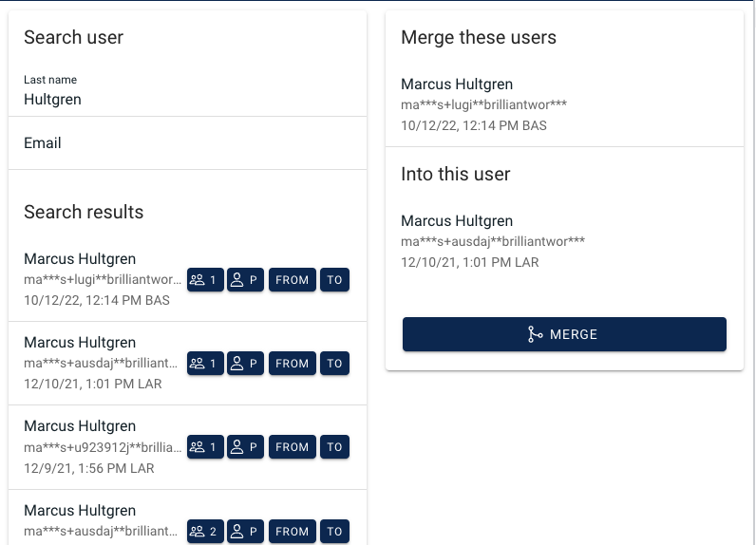Click person P badge on u923912j result
This screenshot has width=756, height=545.
coord(245,447)
